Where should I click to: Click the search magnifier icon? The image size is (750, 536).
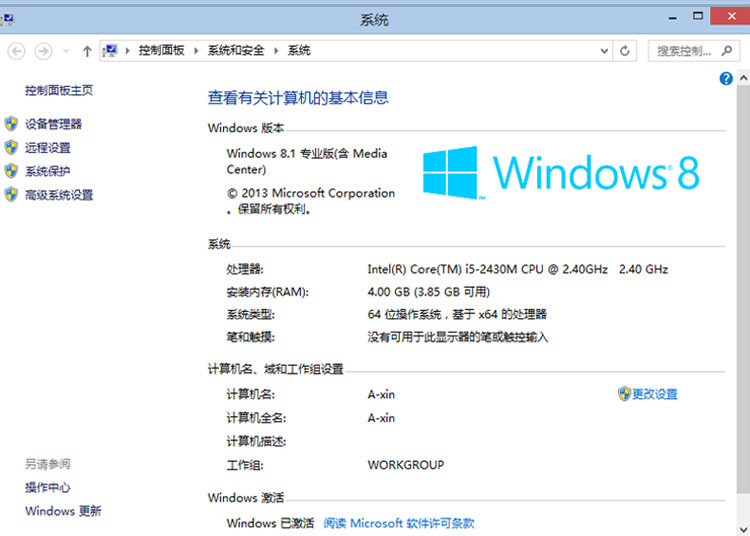point(727,50)
